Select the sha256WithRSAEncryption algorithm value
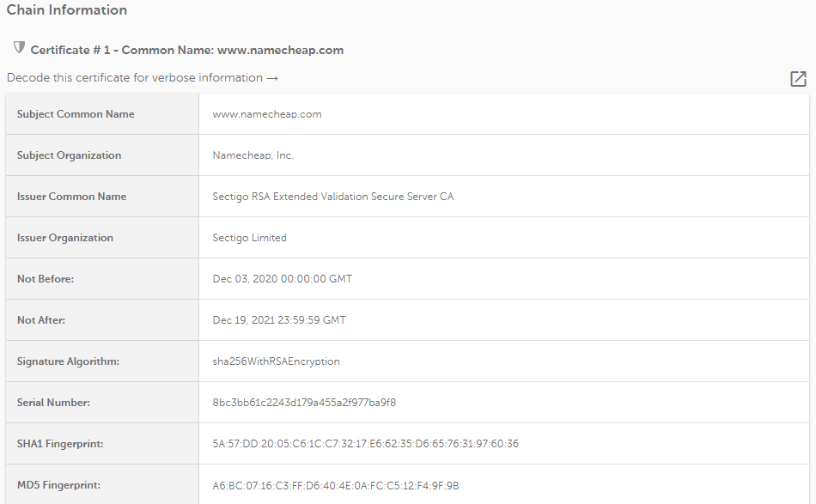The height and width of the screenshot is (504, 816). (x=276, y=361)
